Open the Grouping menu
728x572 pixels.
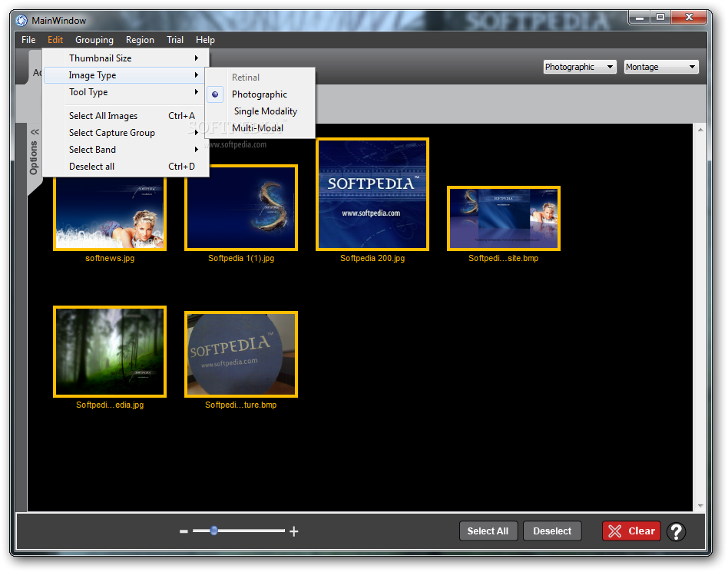tap(94, 40)
